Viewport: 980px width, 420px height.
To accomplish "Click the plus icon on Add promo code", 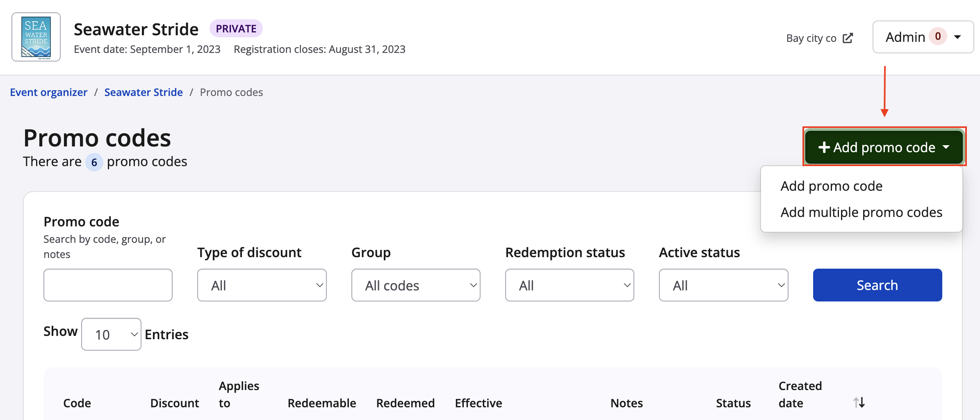I will click(824, 147).
